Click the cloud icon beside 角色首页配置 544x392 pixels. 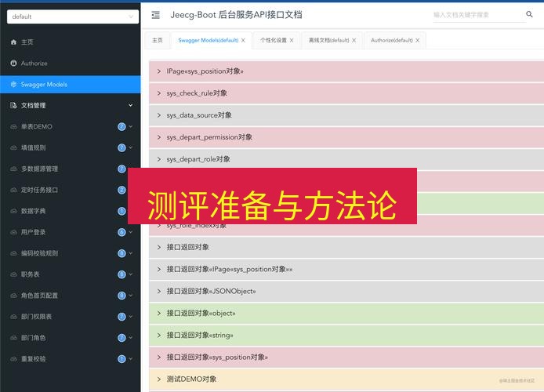coord(13,296)
